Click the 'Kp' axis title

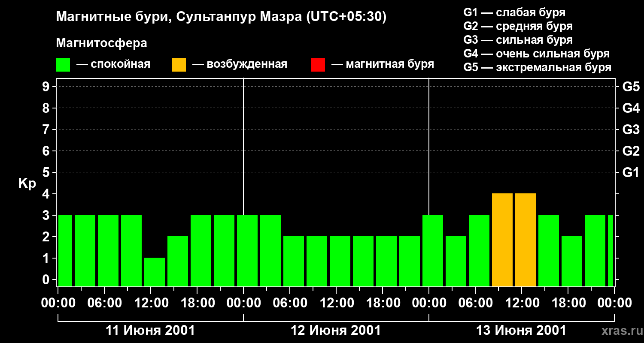pyautogui.click(x=27, y=184)
